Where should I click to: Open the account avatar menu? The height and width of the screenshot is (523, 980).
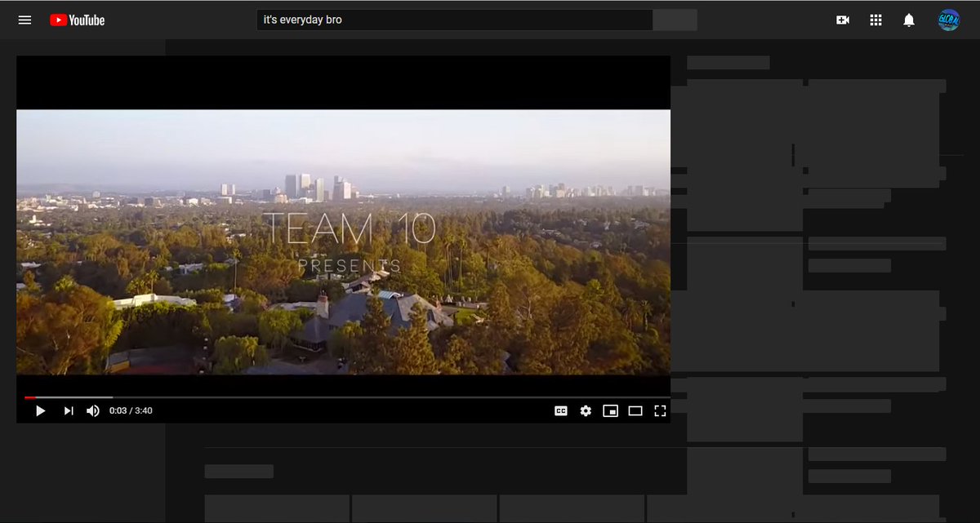(948, 20)
